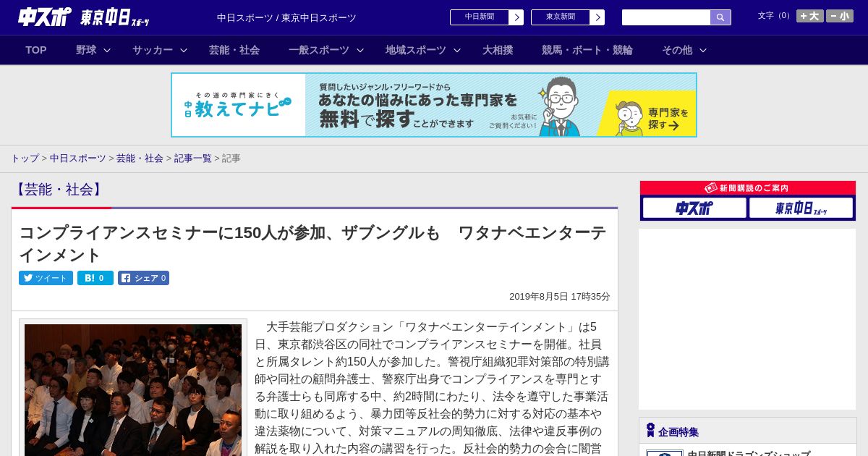Click the 中スポ subscription guide button
The image size is (868, 456).
pyautogui.click(x=694, y=208)
